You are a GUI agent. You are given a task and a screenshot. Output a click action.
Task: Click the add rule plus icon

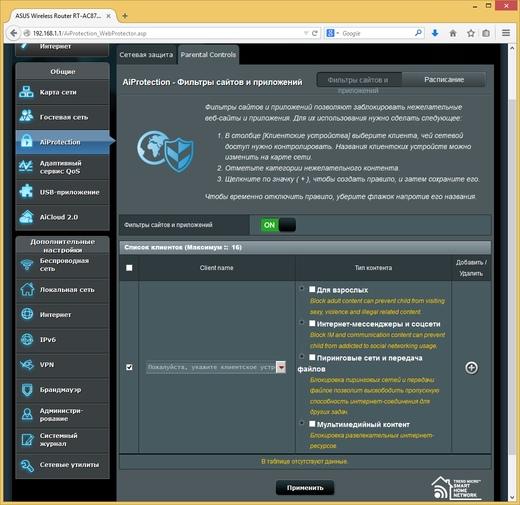pos(471,367)
